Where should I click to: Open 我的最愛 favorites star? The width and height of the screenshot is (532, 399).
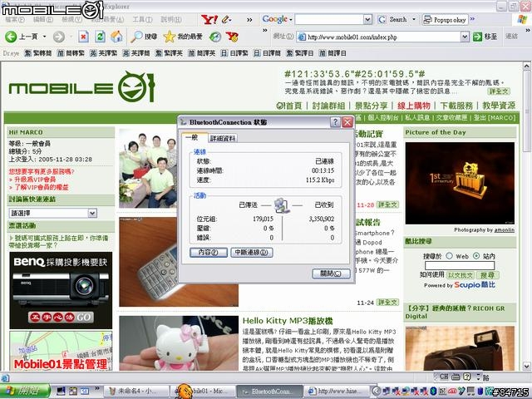pos(183,37)
